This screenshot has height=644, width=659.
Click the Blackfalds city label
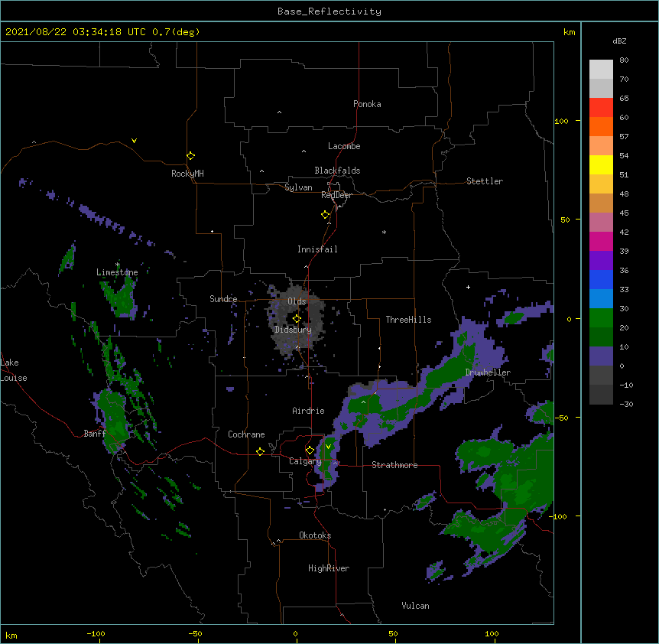pyautogui.click(x=337, y=171)
